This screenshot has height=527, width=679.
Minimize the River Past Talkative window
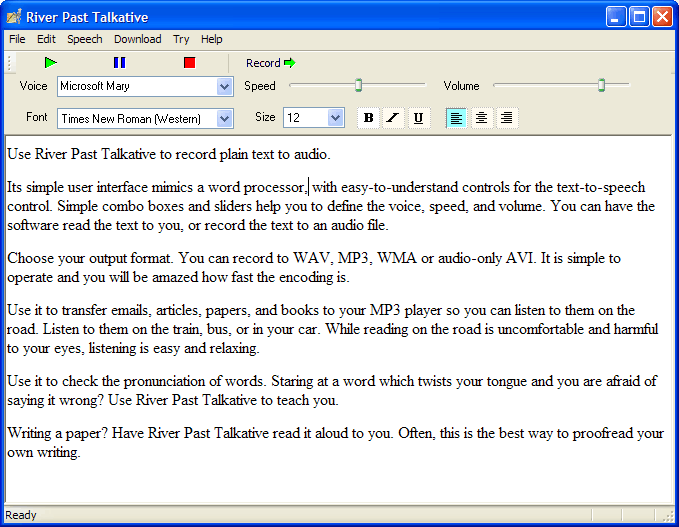615,17
